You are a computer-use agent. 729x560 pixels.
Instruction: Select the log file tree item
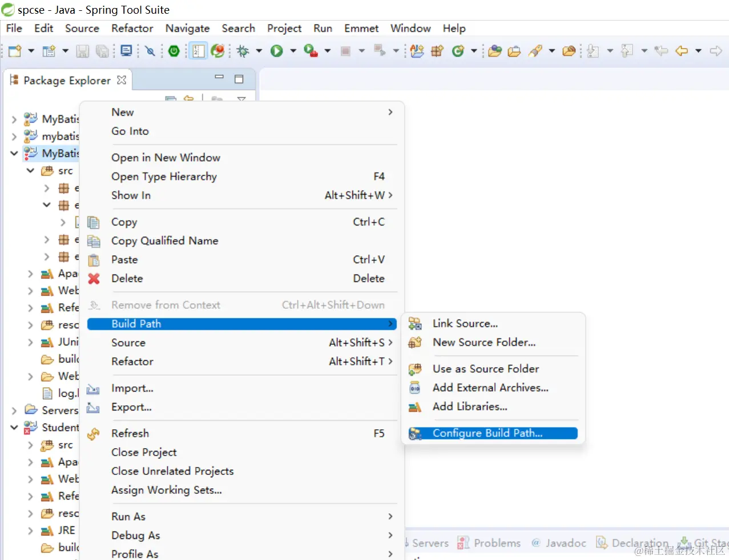tap(61, 393)
